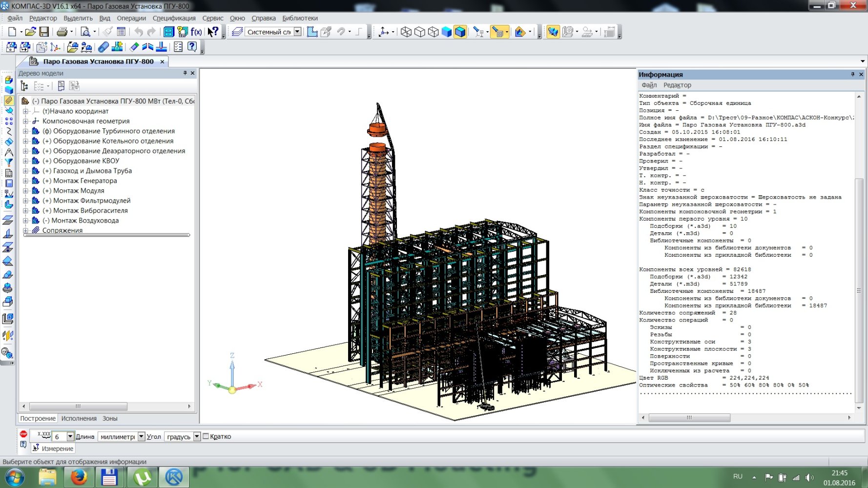Expand the Начало координат node
The image size is (868, 488).
click(x=26, y=111)
